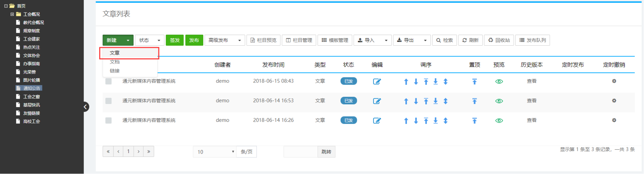This screenshot has height=174, width=644.
Task: Select the checkbox for the first article
Action: pos(108,81)
